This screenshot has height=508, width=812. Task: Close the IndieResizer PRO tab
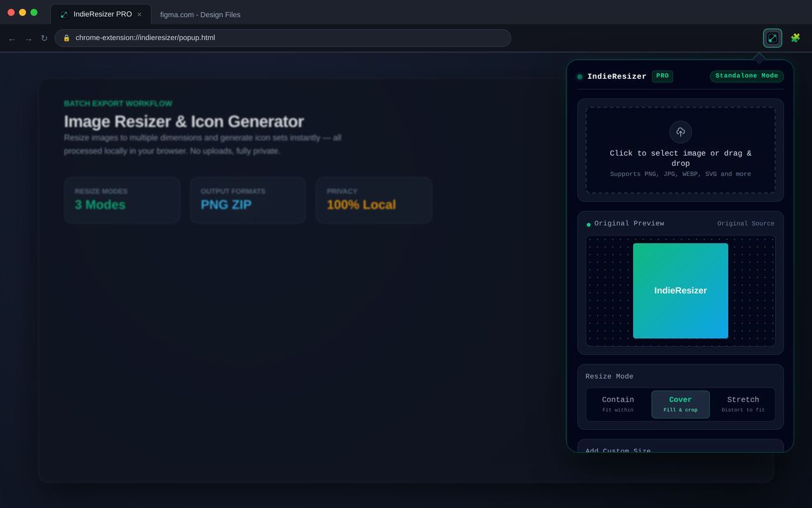(x=140, y=15)
